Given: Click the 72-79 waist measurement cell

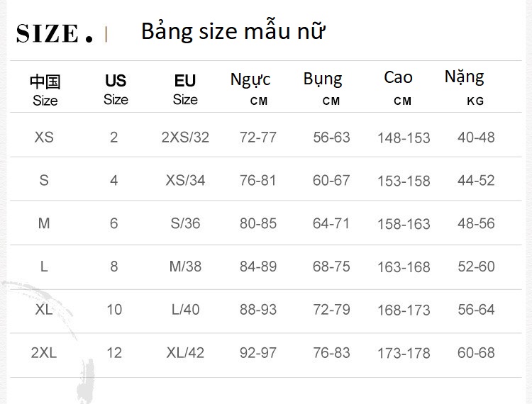Looking at the screenshot, I should [x=331, y=310].
